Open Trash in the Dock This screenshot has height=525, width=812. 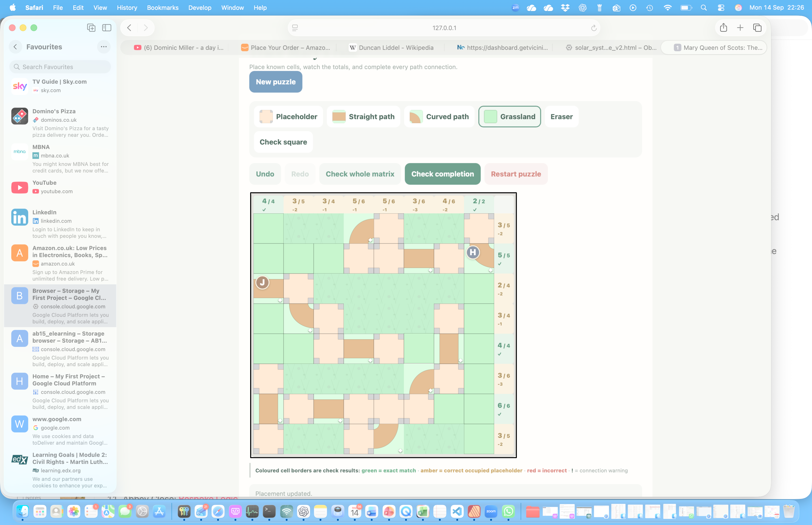click(x=789, y=511)
